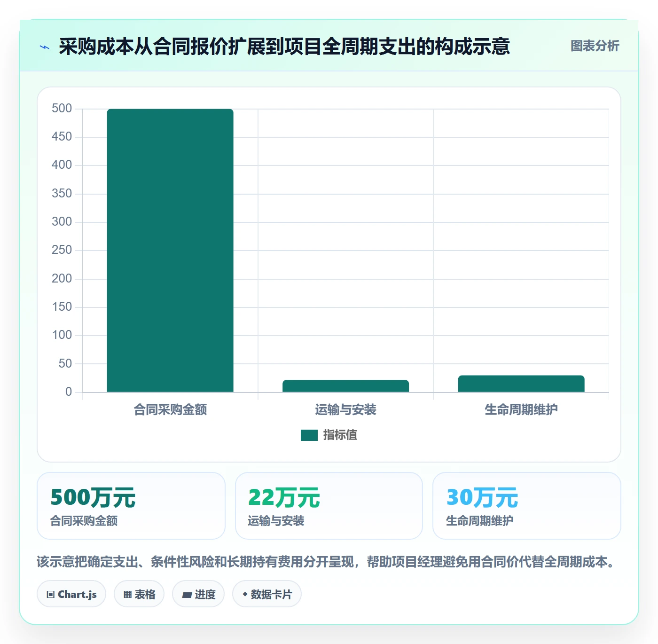Click the 250 y-axis tick label
Screen dimensions: 658x644
[x=62, y=250]
